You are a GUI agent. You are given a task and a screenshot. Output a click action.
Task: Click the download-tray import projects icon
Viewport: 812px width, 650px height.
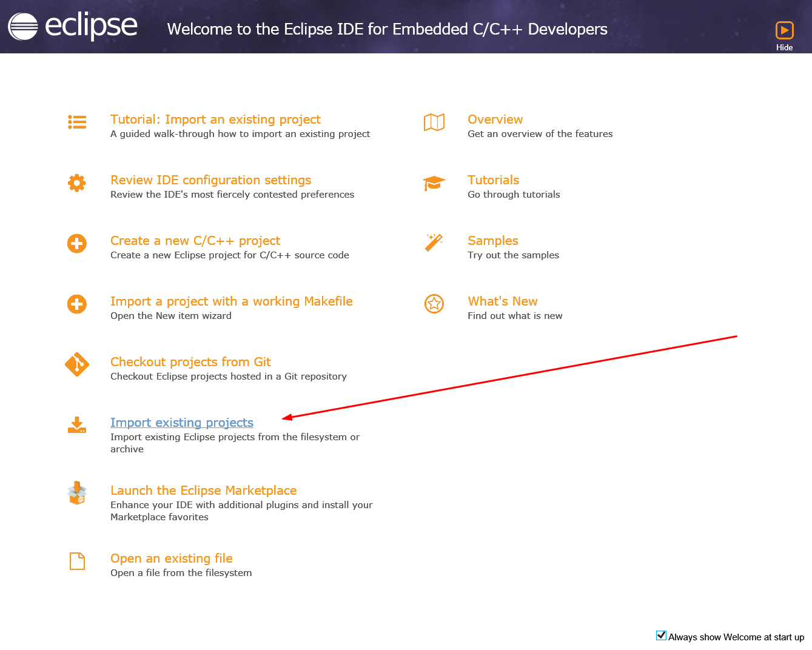point(77,425)
